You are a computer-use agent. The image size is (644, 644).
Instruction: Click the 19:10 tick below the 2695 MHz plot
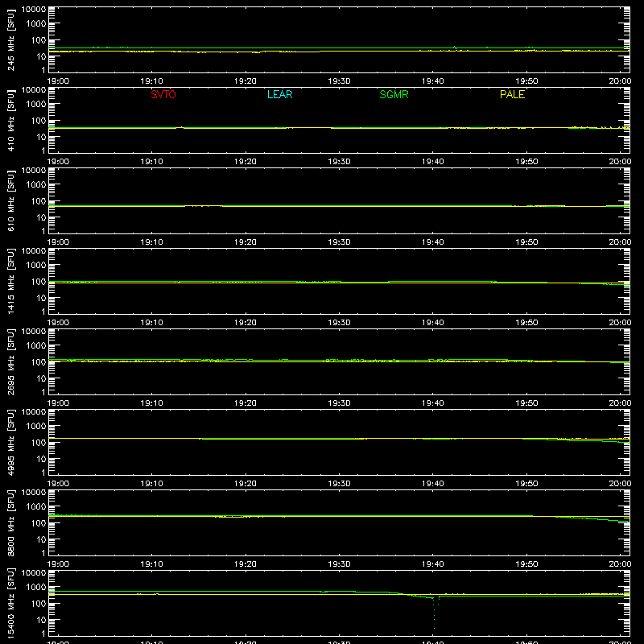click(151, 403)
